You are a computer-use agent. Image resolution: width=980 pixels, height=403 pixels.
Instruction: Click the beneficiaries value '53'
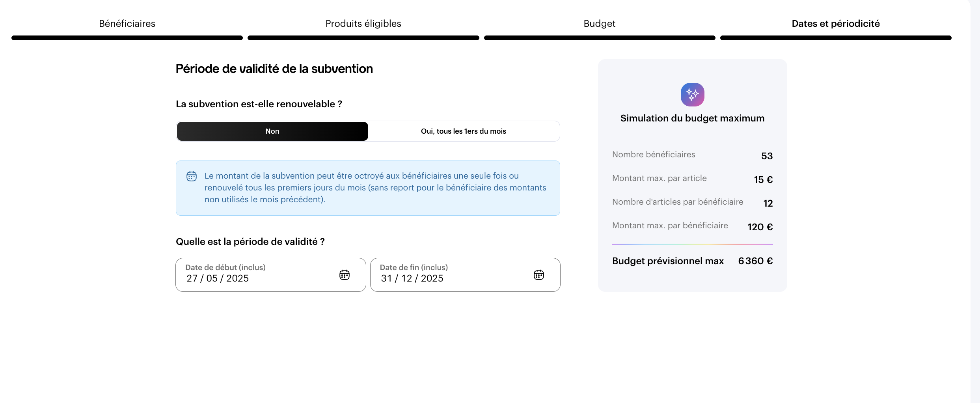click(767, 156)
